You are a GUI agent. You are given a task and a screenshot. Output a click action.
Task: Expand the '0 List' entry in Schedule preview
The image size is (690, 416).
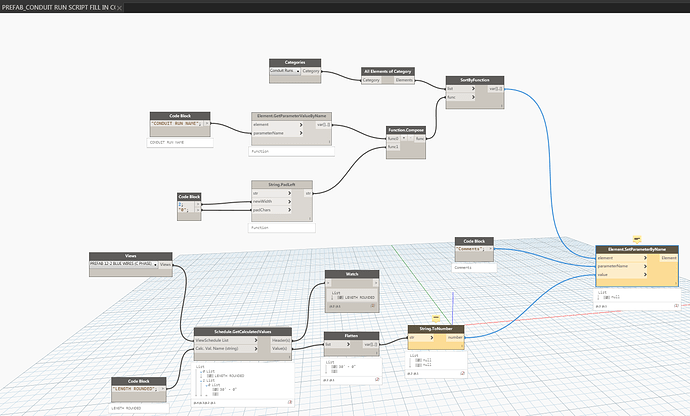coord(201,371)
